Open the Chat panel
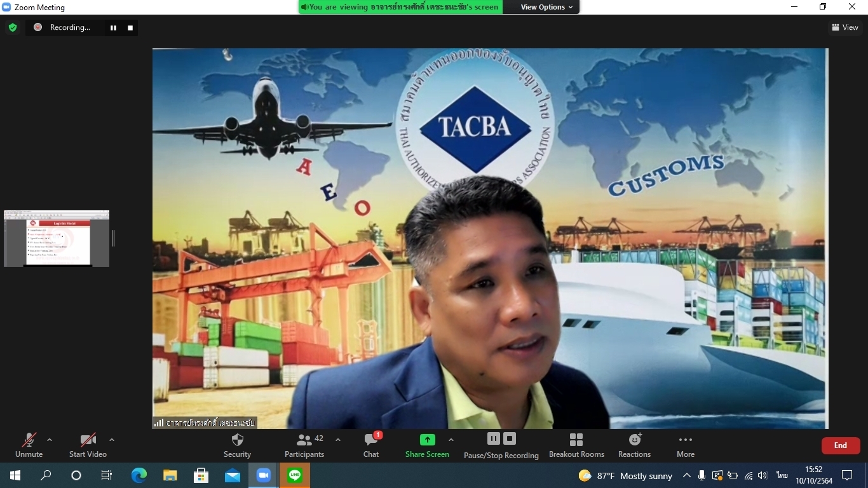 click(x=371, y=445)
